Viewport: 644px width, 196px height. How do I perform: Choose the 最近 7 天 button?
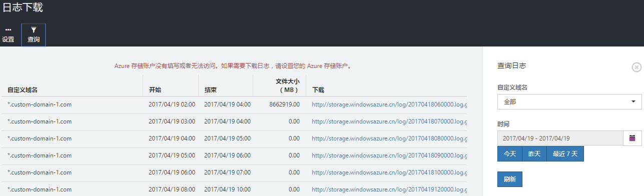[565, 154]
